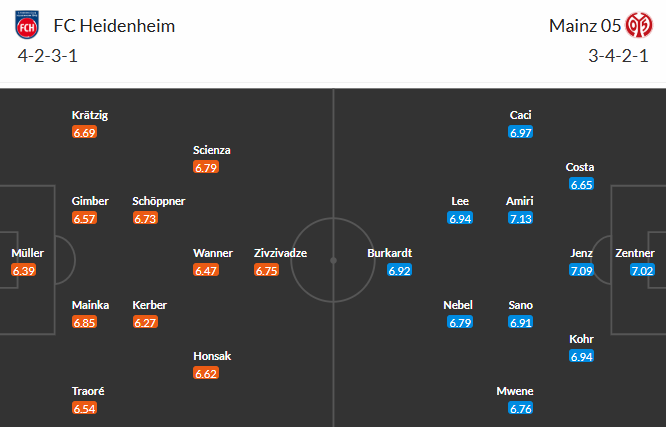Select Mainka's 6.85 rating badge
This screenshot has width=666, height=427.
point(85,323)
